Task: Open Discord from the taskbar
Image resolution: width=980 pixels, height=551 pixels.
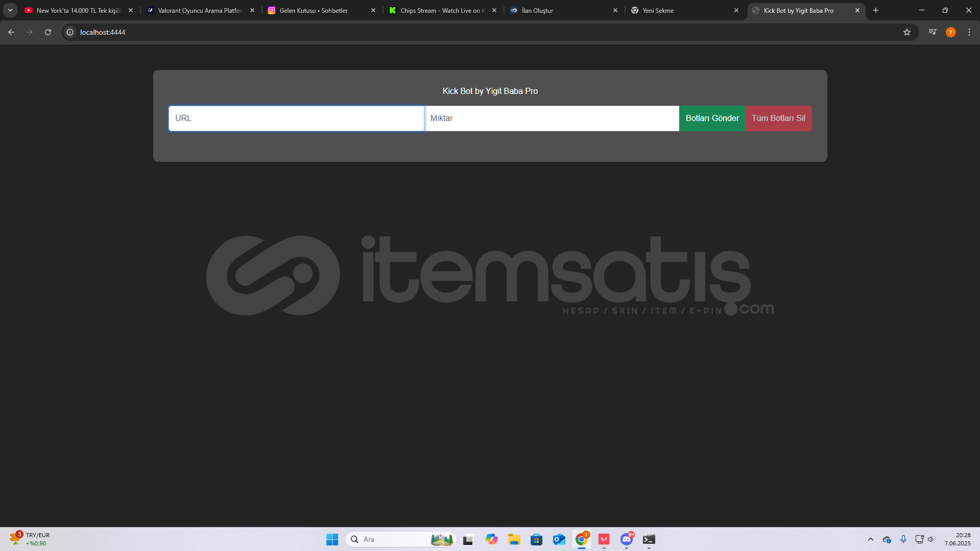Action: point(627,539)
